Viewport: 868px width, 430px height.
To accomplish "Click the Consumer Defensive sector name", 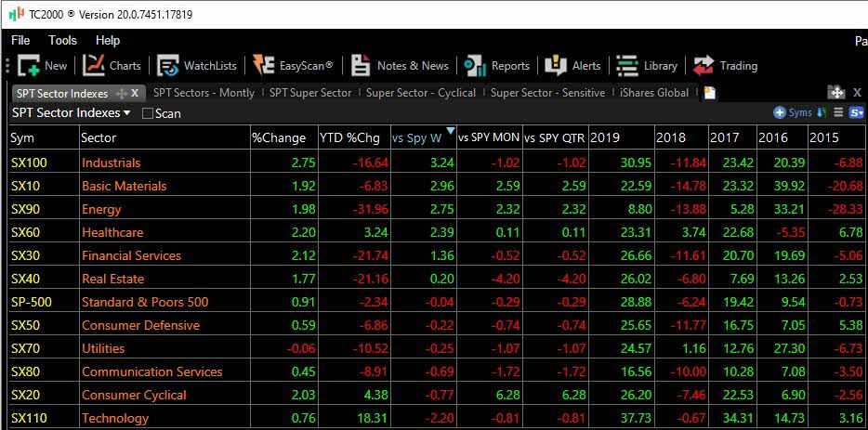I will point(140,325).
